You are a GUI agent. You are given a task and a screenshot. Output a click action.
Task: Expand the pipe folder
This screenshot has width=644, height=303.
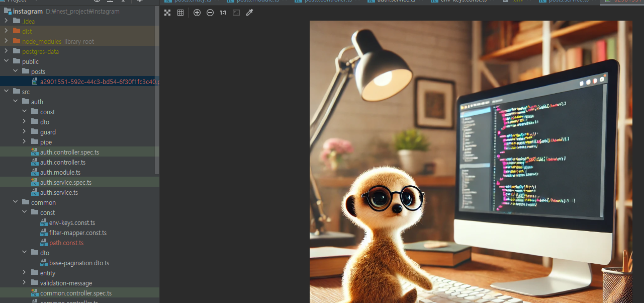(x=24, y=142)
